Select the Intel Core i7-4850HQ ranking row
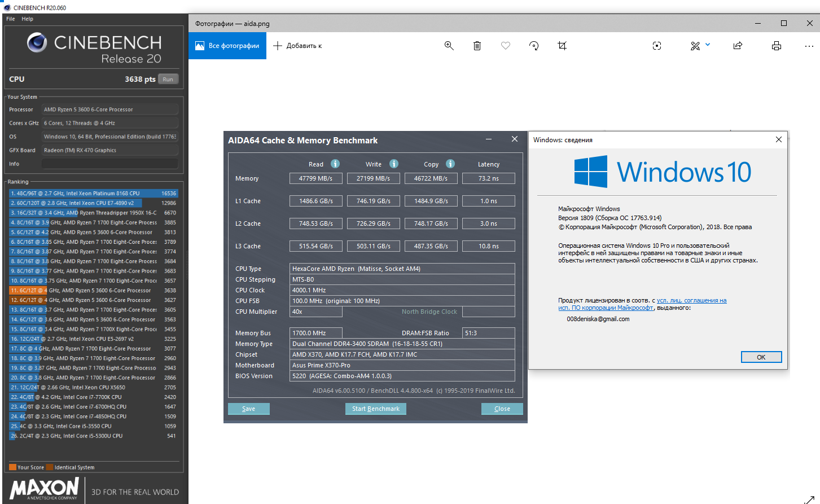The width and height of the screenshot is (820, 504). pyautogui.click(x=93, y=417)
